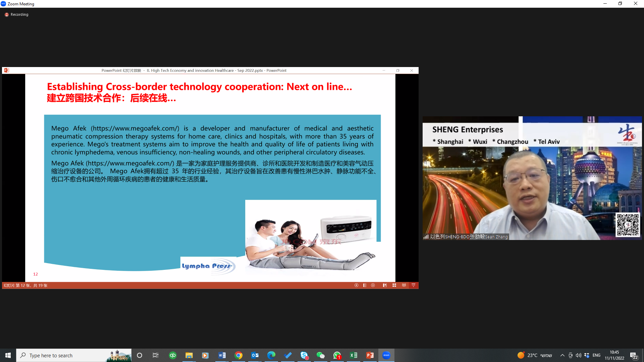Toggle the system volume icon
The image size is (644, 362).
579,355
